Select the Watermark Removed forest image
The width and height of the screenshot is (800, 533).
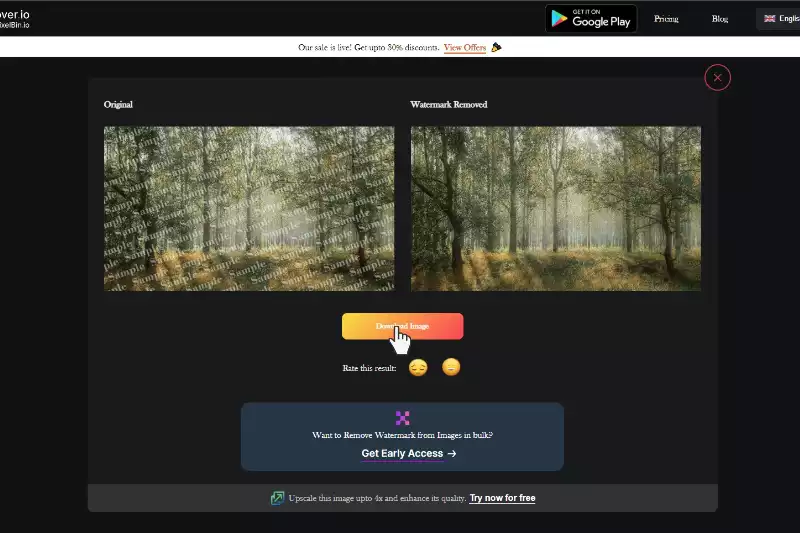click(556, 209)
